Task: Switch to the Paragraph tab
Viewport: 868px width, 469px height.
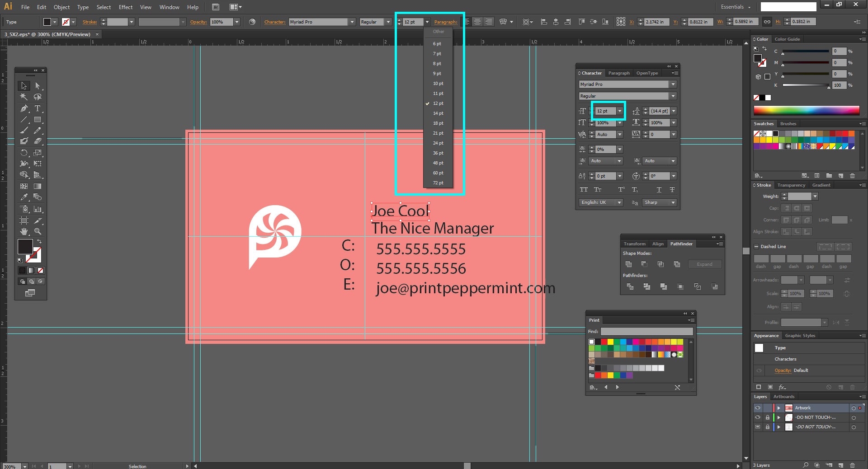Action: pos(619,73)
